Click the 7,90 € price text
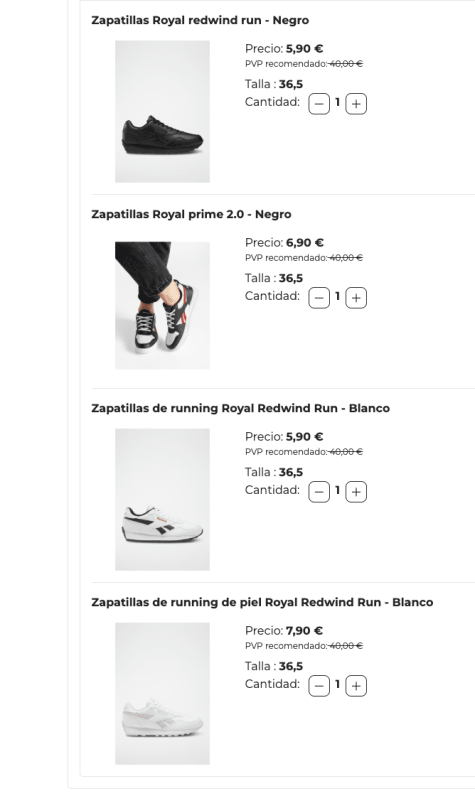 point(304,631)
